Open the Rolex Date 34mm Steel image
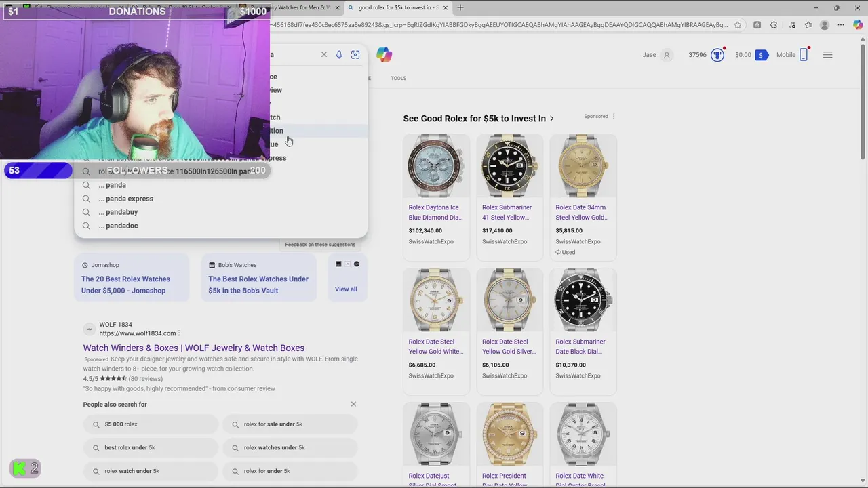Screen dimensions: 868x488 click(583, 166)
